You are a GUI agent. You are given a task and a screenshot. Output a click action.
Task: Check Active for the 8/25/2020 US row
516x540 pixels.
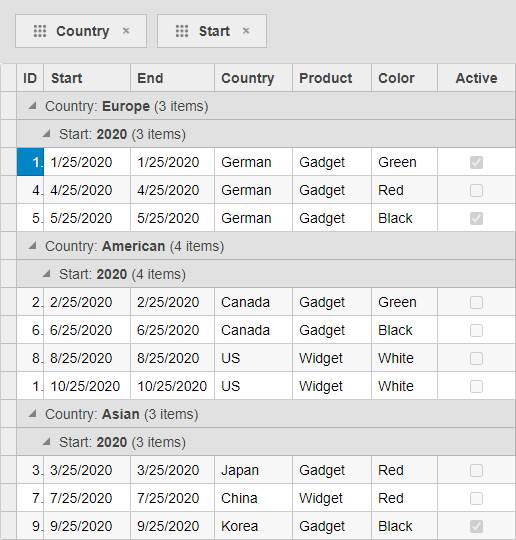476,359
